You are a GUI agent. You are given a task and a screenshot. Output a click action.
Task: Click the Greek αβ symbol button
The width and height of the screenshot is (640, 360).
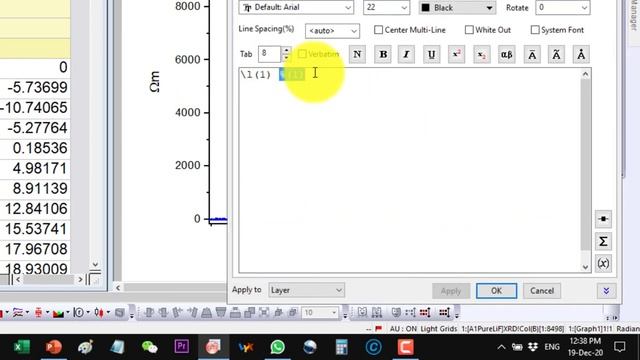point(507,54)
